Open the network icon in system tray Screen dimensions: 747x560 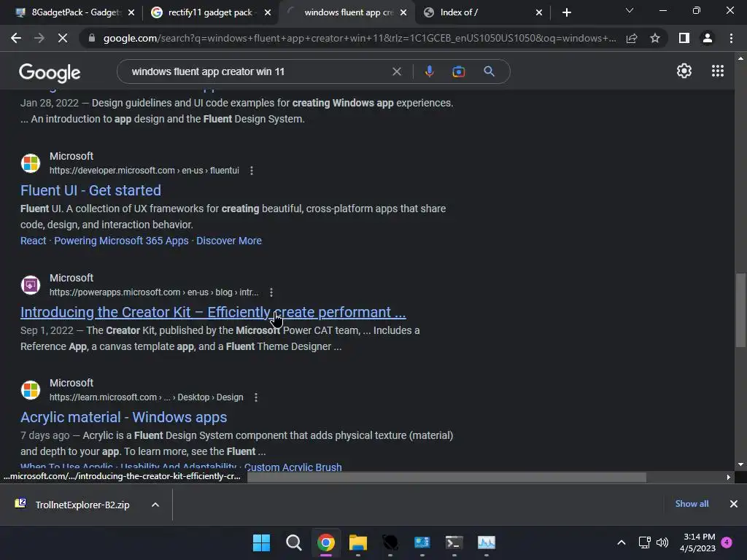pos(644,542)
